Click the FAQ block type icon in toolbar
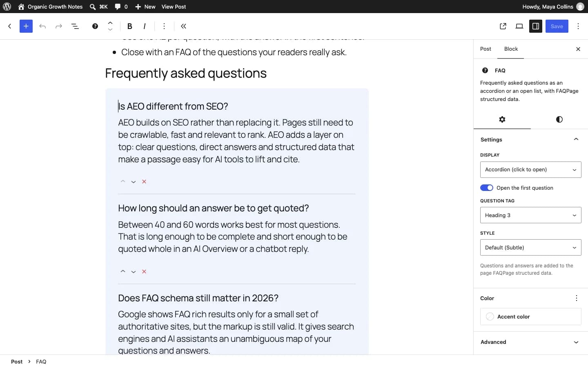Screen dimensions: 588x368 pyautogui.click(x=95, y=26)
